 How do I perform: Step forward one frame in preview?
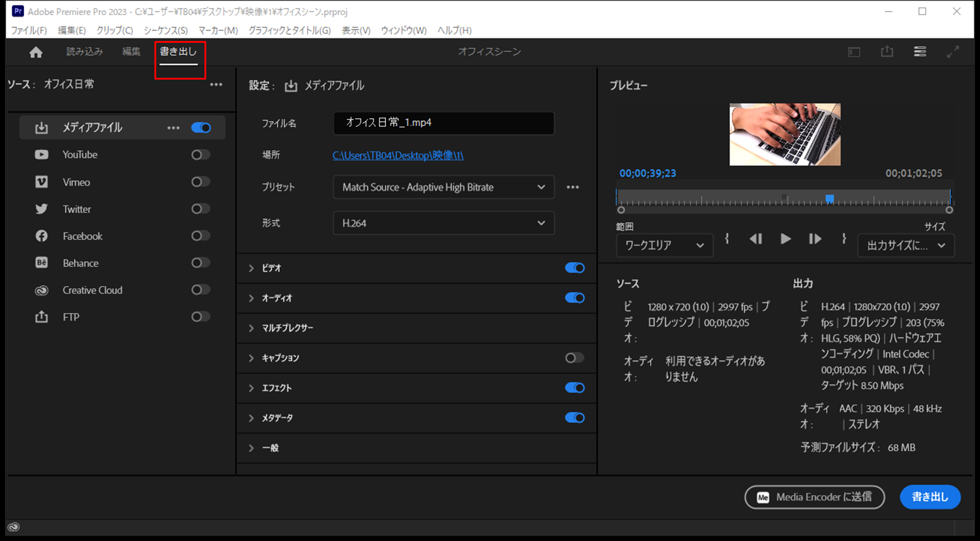coord(815,239)
